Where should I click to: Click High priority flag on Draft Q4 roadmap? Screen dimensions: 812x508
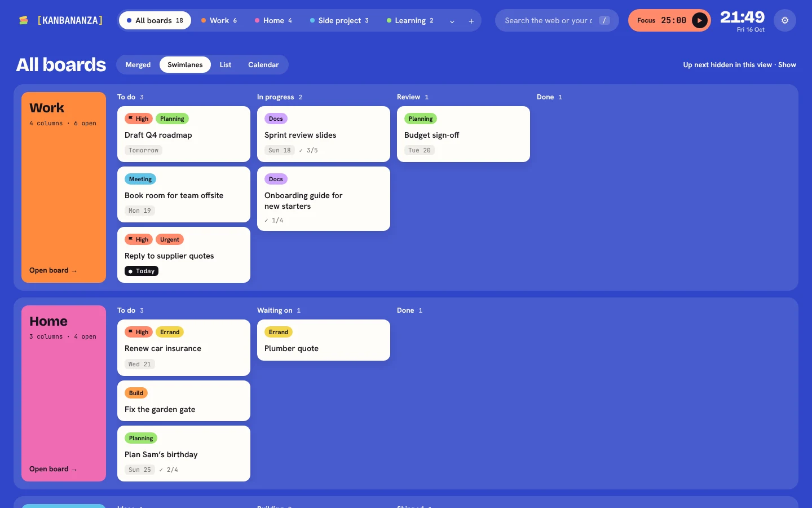point(139,119)
